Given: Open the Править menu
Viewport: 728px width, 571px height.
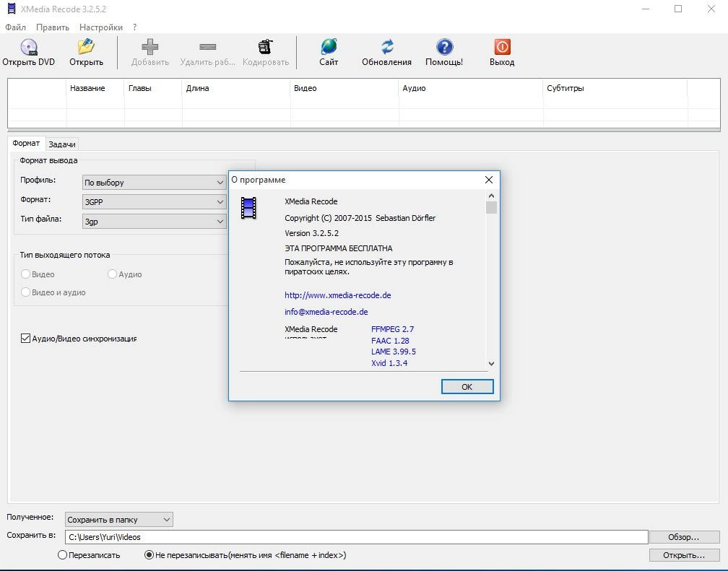Looking at the screenshot, I should (53, 27).
